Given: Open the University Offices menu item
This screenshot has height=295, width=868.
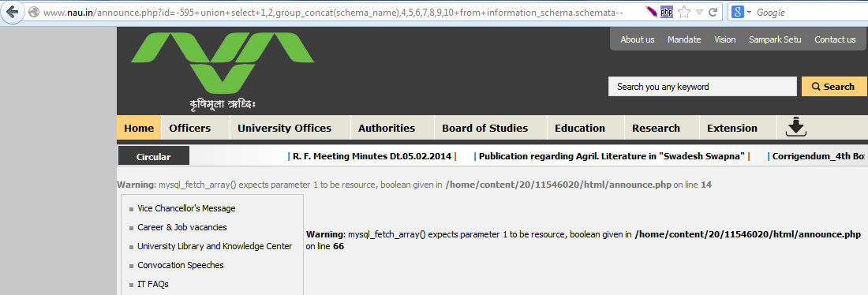Looking at the screenshot, I should tap(285, 128).
